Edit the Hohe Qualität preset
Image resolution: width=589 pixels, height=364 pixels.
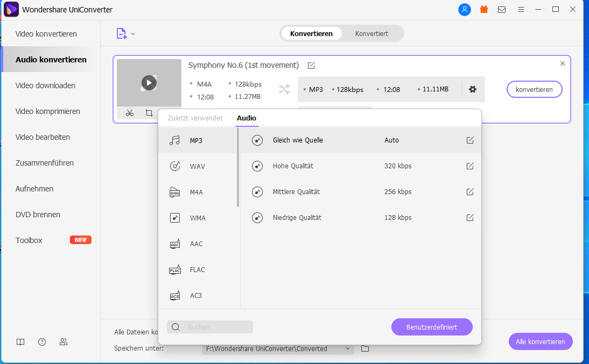pos(470,166)
